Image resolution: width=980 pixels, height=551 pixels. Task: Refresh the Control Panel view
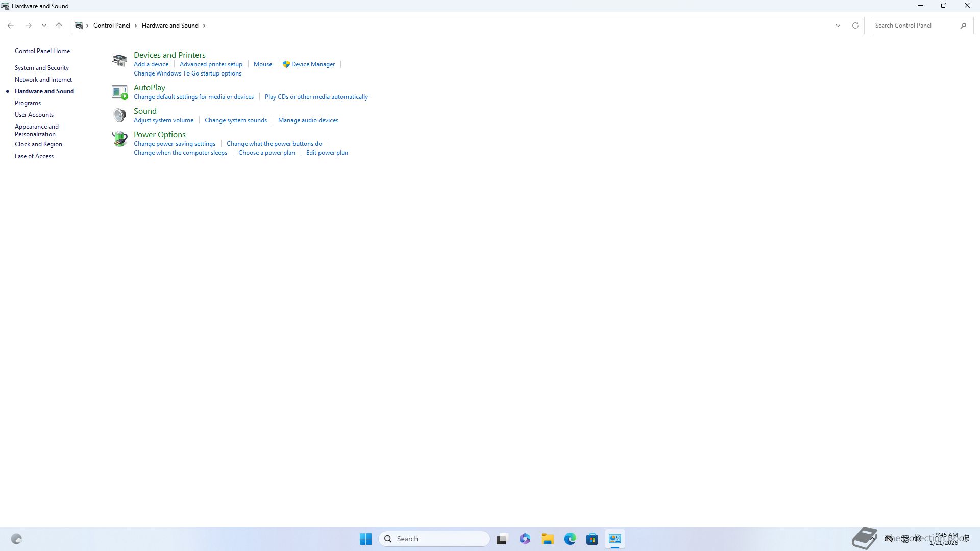point(855,26)
